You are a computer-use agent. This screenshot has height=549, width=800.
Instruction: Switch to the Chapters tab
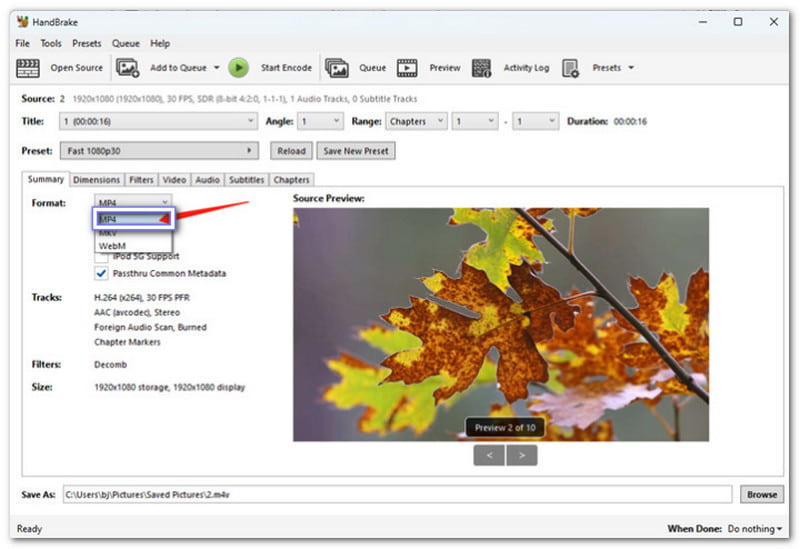click(291, 180)
